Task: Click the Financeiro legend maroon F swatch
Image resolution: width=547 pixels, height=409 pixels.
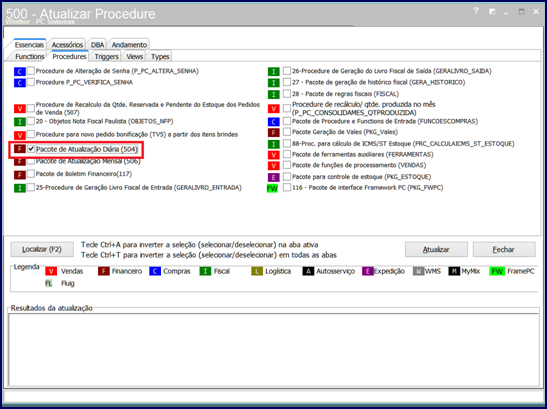Action: point(104,271)
